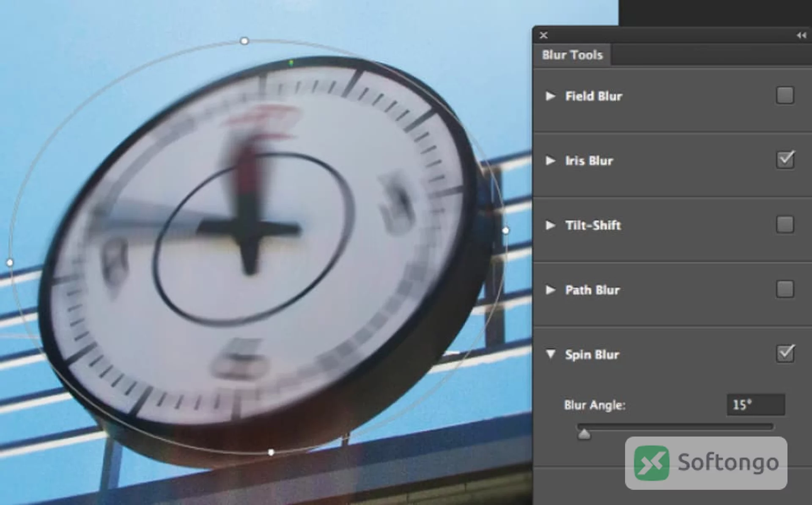
Task: Click the Iris Blur label
Action: (589, 161)
